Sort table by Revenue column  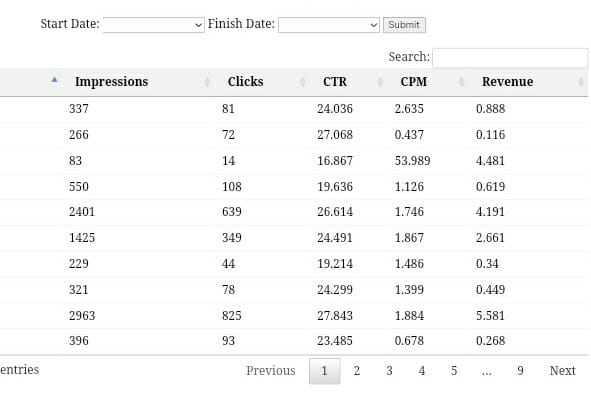[x=507, y=82]
